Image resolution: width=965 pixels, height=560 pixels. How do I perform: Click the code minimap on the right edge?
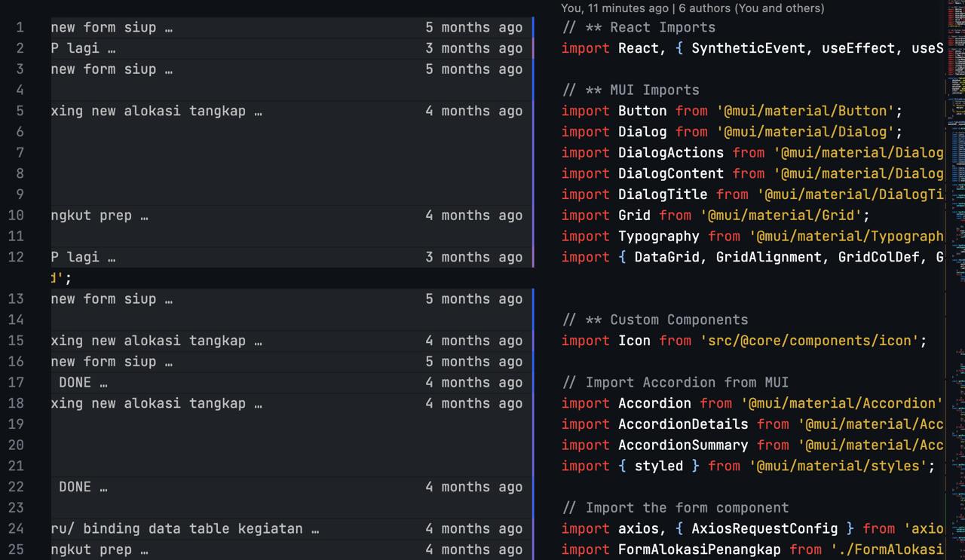click(x=955, y=280)
